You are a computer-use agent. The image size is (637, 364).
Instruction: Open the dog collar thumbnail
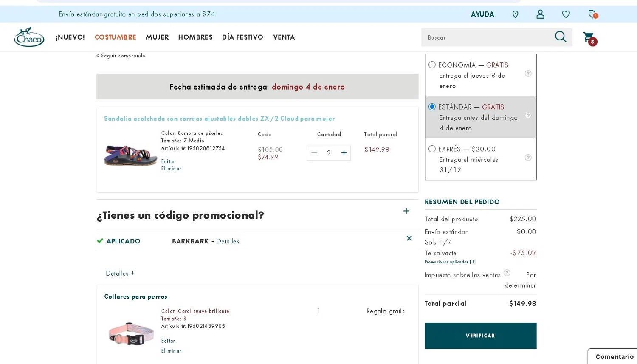[130, 334]
